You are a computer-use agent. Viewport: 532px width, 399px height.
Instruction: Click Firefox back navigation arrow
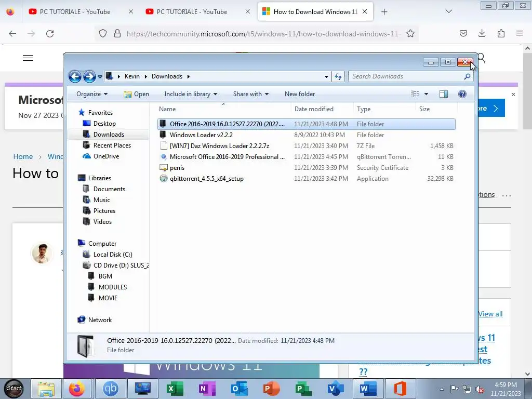tap(12, 34)
